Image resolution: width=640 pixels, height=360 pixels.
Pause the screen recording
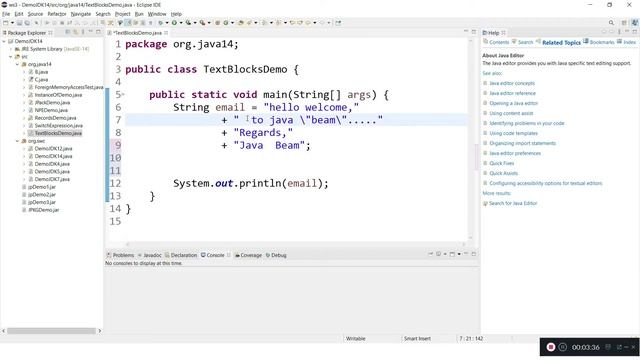click(x=563, y=347)
